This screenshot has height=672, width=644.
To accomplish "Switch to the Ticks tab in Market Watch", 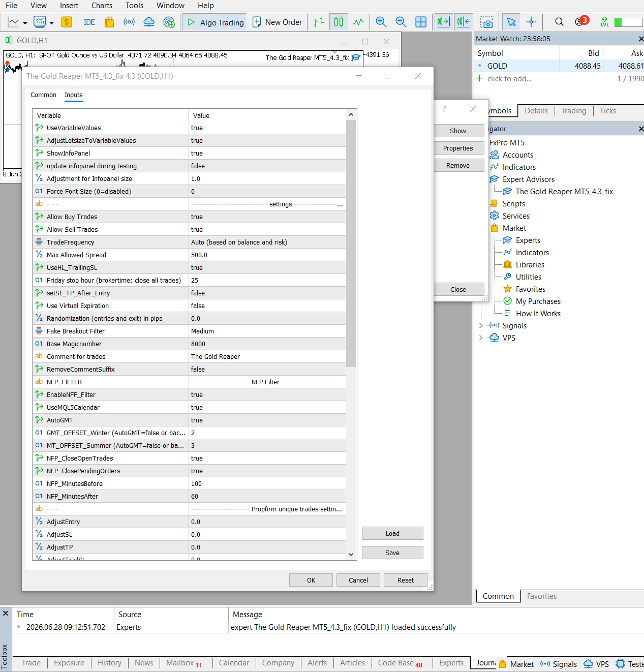I will [607, 111].
